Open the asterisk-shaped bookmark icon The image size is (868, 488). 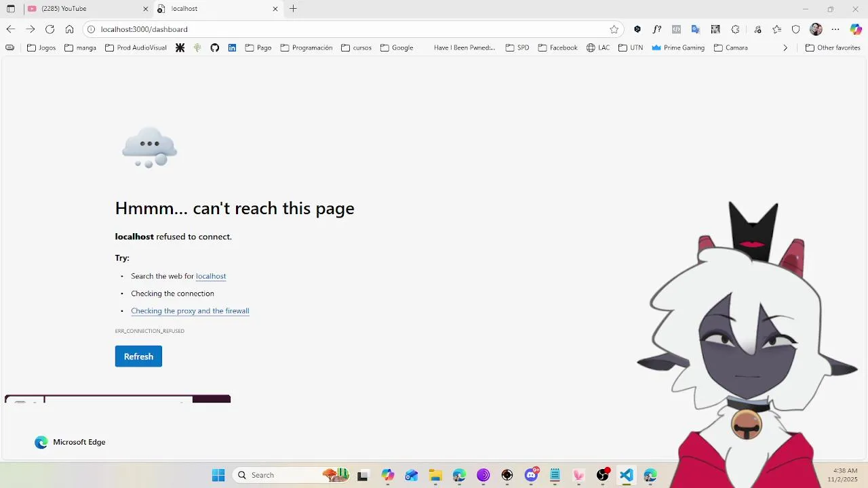pyautogui.click(x=180, y=47)
